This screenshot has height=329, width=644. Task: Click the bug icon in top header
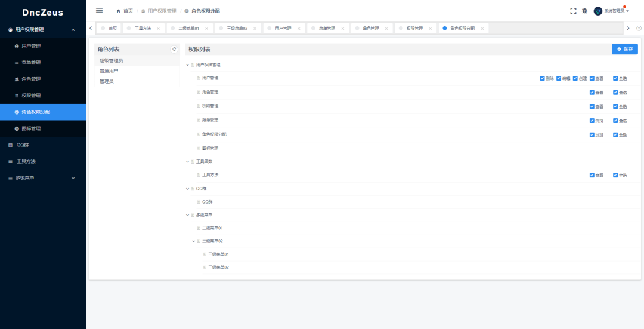click(x=584, y=11)
